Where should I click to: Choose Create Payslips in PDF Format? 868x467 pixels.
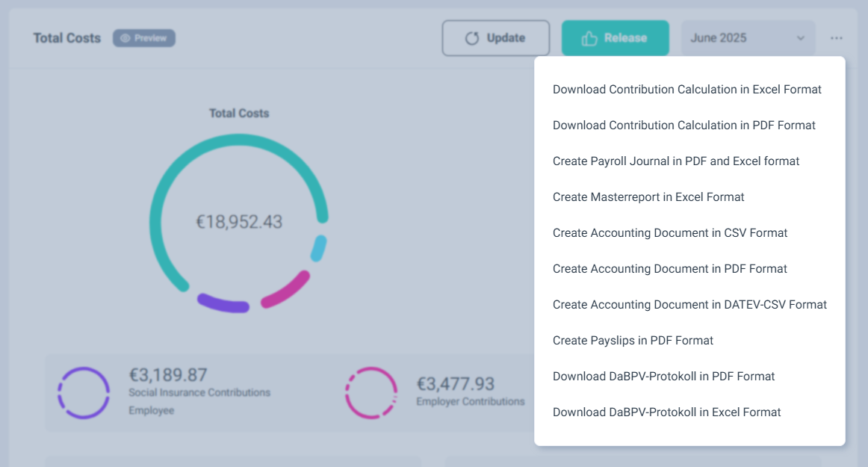(633, 341)
